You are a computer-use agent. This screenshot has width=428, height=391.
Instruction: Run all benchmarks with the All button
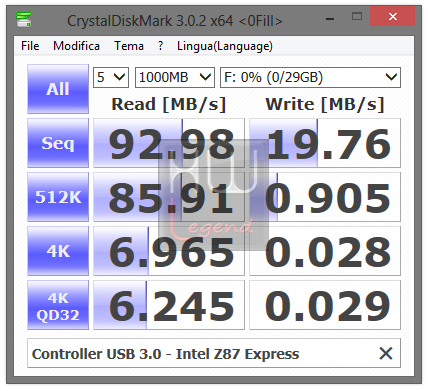pos(58,89)
